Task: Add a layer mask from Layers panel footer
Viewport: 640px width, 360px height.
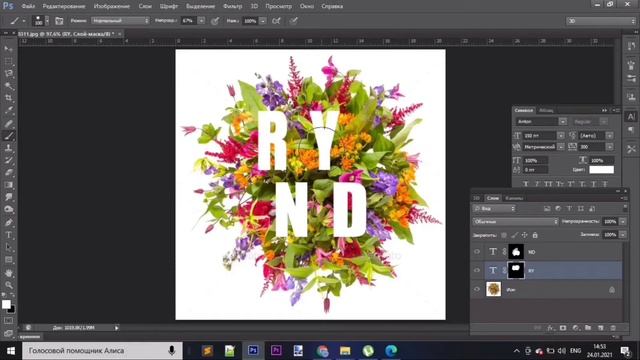Action: (x=563, y=328)
